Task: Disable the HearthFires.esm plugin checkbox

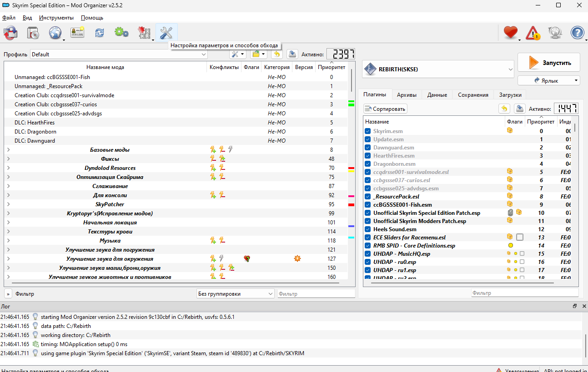Action: 368,155
